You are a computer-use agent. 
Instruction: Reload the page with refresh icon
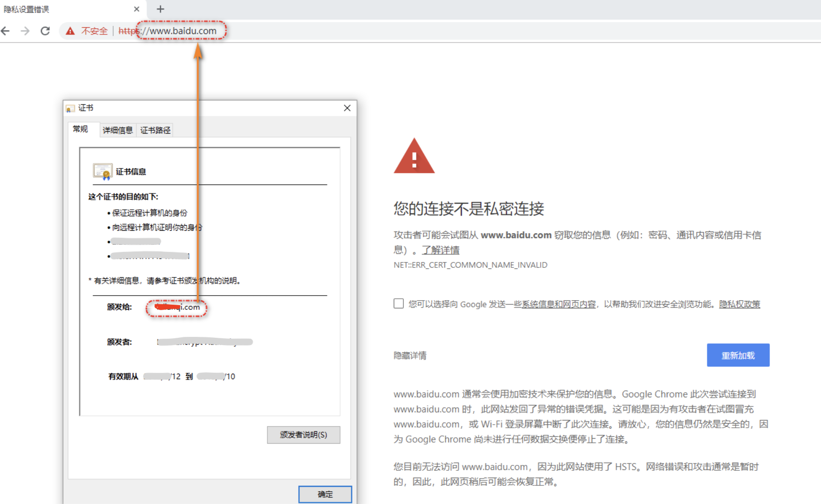[45, 31]
